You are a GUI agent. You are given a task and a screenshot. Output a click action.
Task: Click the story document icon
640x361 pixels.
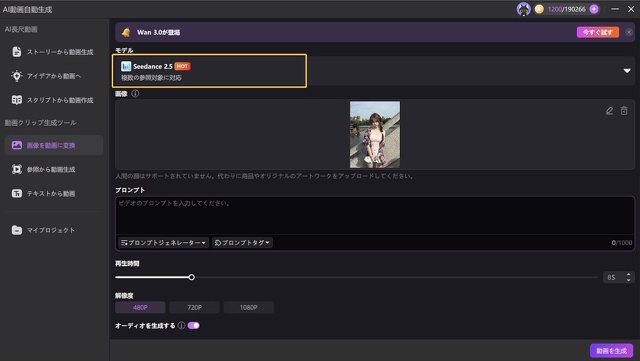pos(17,52)
